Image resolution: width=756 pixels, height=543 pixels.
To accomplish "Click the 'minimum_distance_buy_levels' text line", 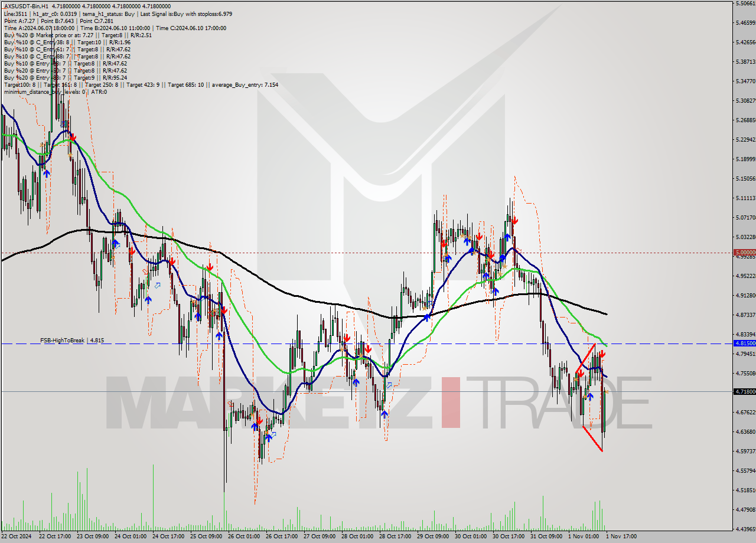I will click(55, 91).
